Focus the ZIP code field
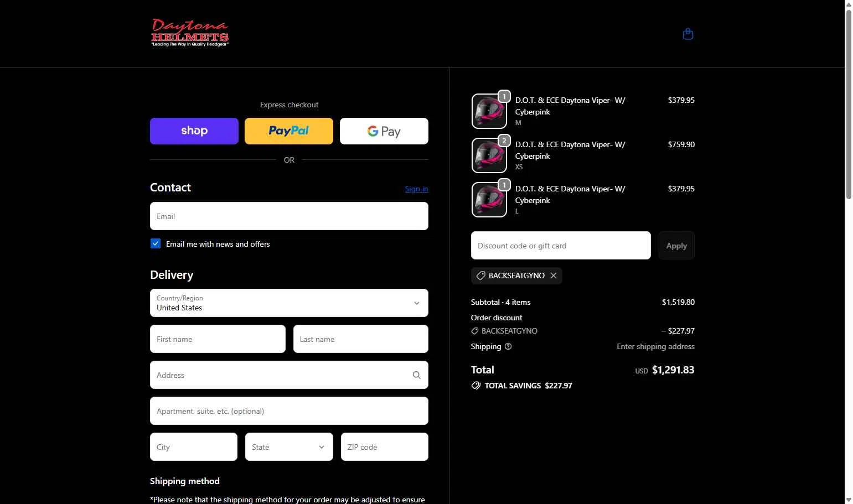 tap(385, 446)
